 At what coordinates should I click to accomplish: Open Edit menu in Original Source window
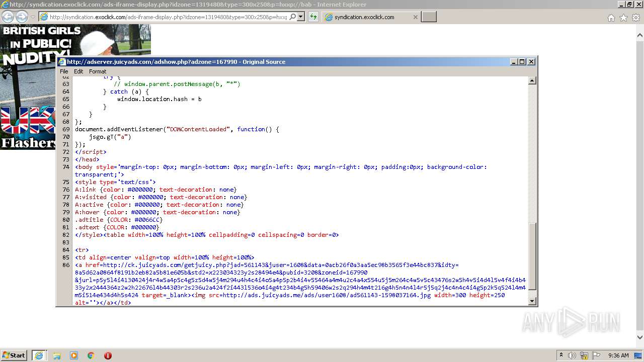tap(78, 71)
